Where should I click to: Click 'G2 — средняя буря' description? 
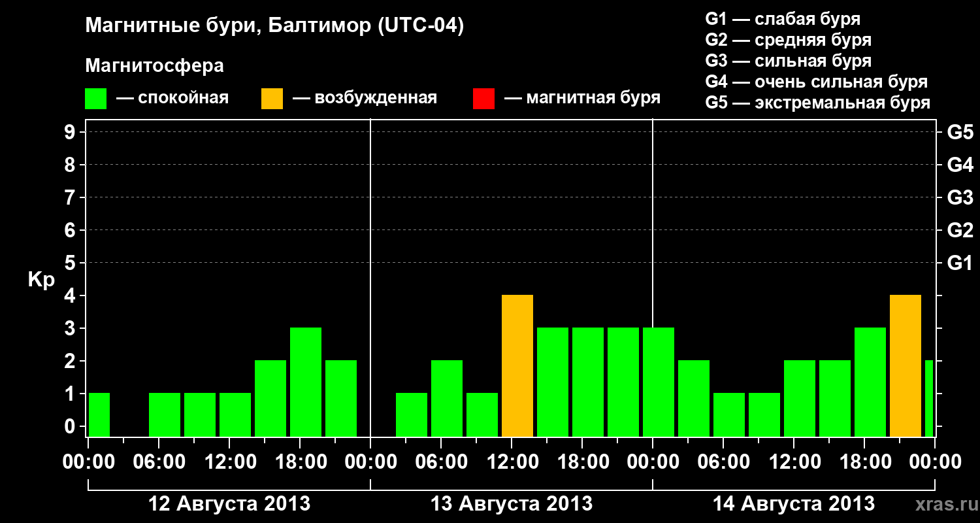(x=789, y=40)
